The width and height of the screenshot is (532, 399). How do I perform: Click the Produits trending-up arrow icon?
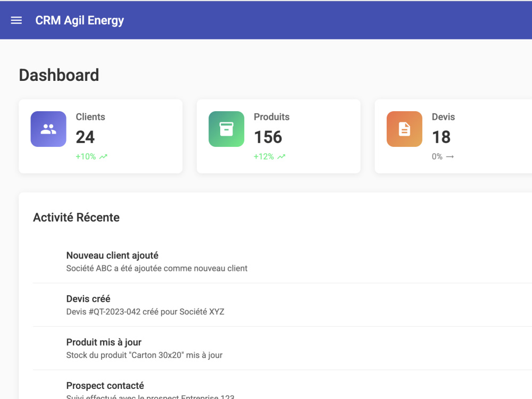click(281, 156)
